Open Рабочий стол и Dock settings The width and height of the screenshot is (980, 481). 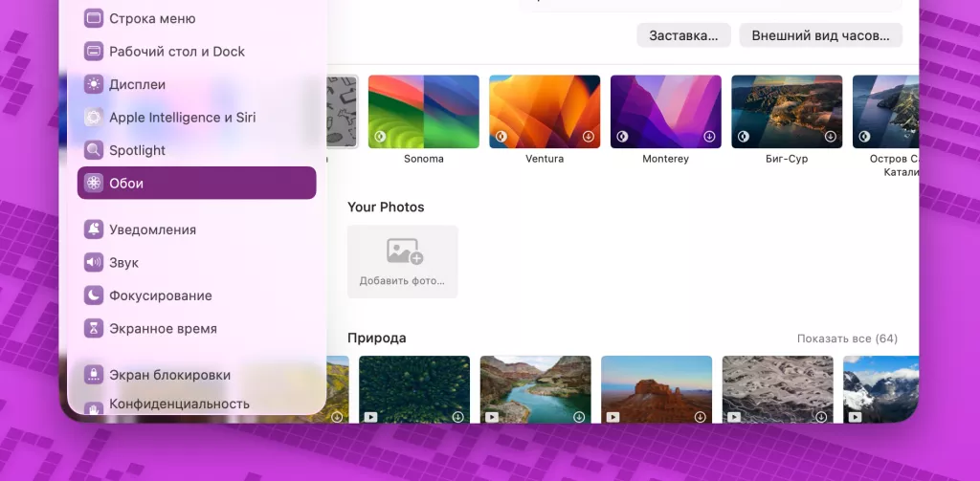pos(197,52)
